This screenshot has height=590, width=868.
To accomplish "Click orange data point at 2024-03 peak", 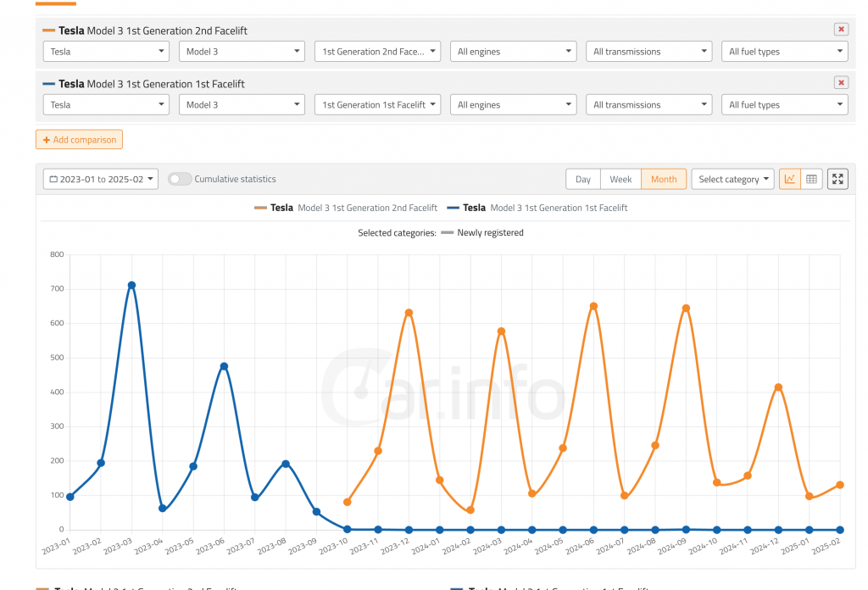I will (502, 331).
